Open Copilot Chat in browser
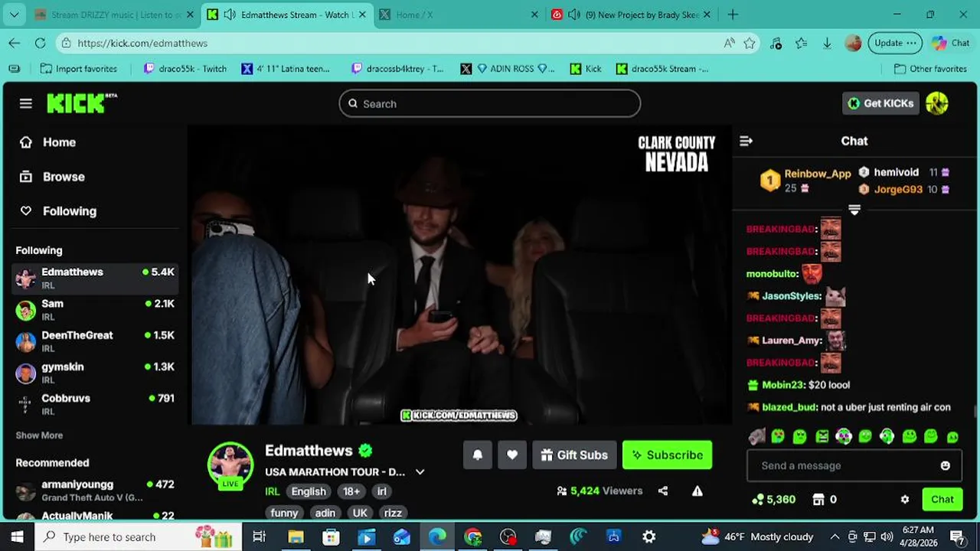Image resolution: width=980 pixels, height=551 pixels. coord(951,43)
